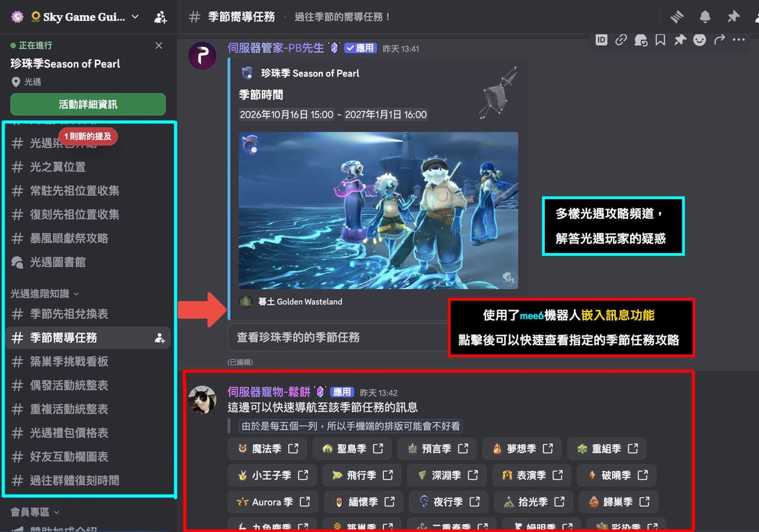Navigate to Aurora季 season tasks

273,502
